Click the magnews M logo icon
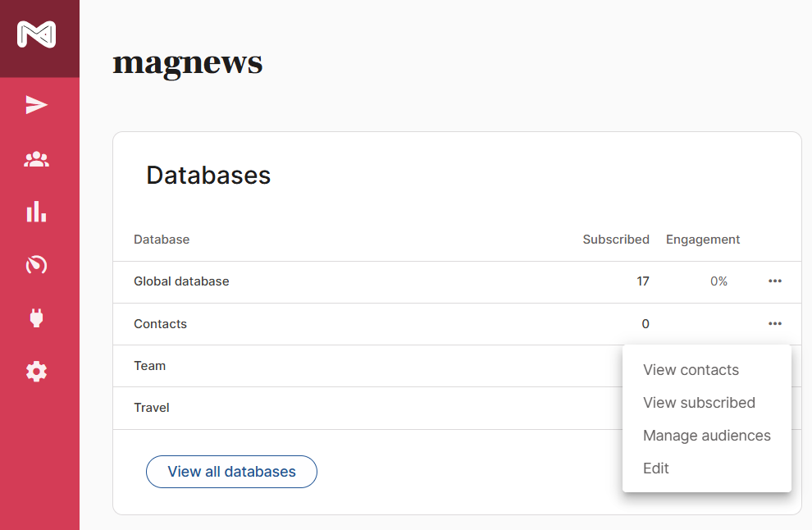 36,34
